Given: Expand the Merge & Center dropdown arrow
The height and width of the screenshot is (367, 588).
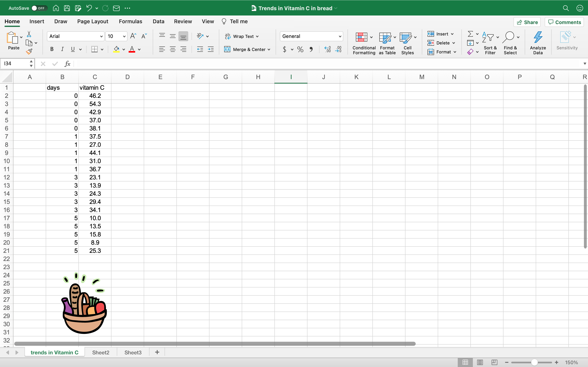Looking at the screenshot, I should click(269, 50).
